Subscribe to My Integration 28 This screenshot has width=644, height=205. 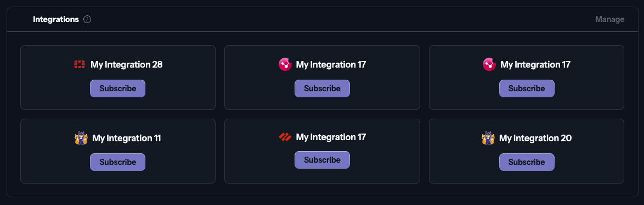click(x=117, y=88)
